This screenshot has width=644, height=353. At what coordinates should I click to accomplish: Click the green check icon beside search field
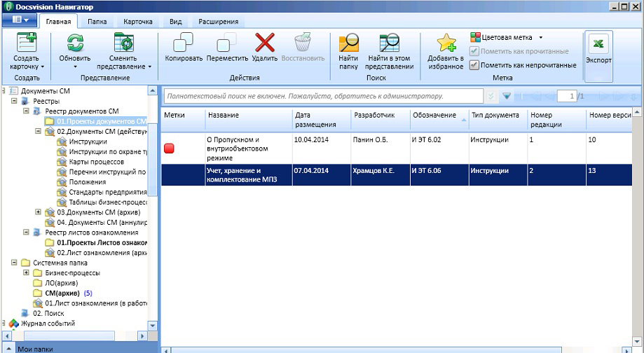(x=491, y=96)
